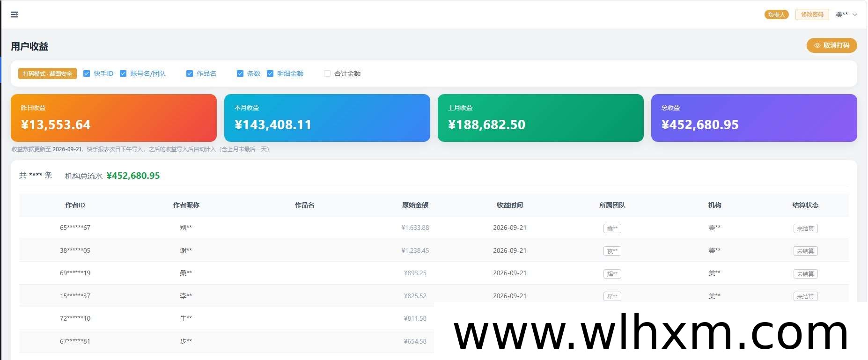Click the 作者ID column header
The width and height of the screenshot is (868, 360).
pos(75,205)
